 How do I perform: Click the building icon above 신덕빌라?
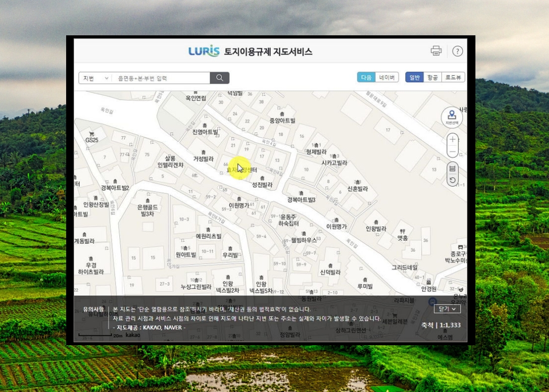tap(330, 266)
